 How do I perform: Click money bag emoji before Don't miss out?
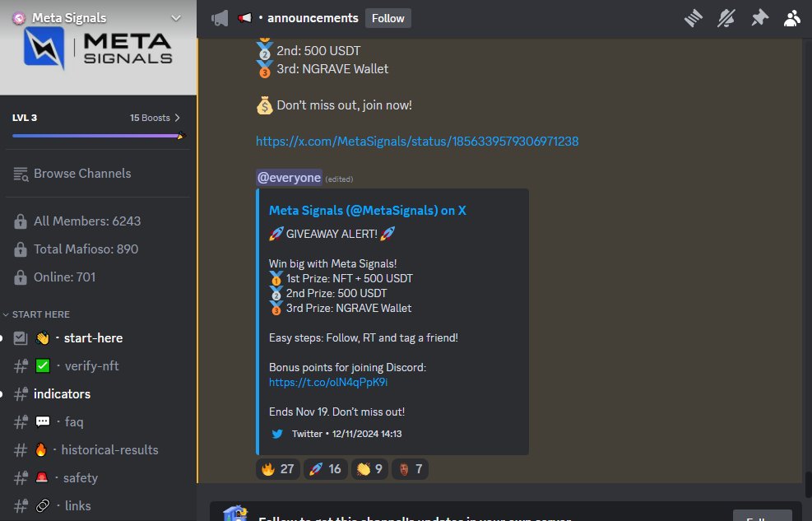(265, 105)
